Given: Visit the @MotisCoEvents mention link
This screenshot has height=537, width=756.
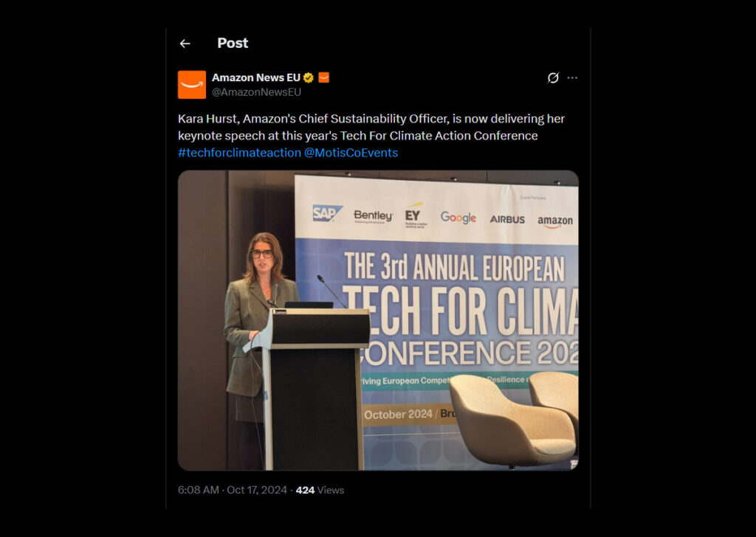Looking at the screenshot, I should tap(351, 153).
